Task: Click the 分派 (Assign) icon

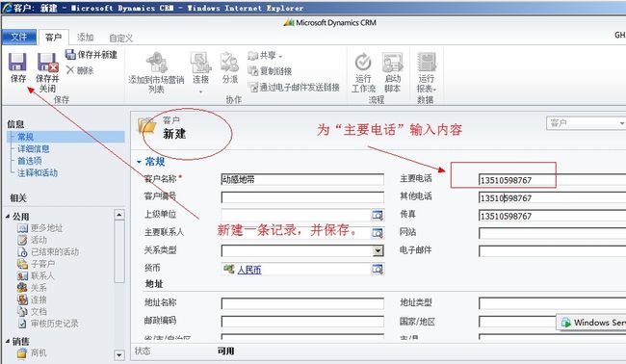Action: tap(229, 63)
